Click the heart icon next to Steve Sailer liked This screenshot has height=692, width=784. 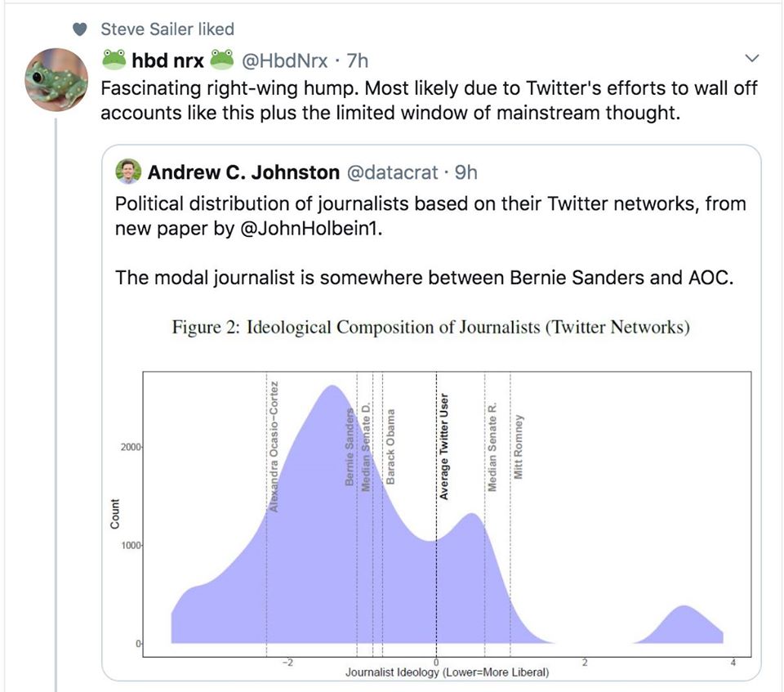78,28
